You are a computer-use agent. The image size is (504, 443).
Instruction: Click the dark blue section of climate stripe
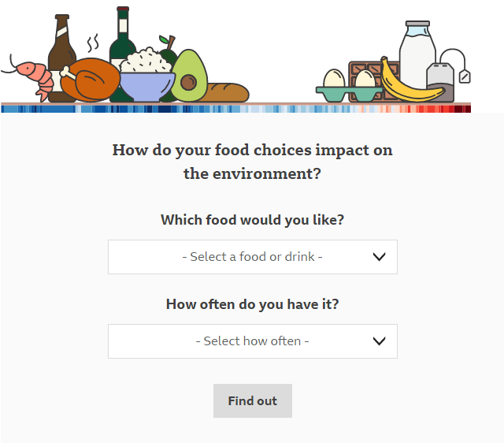tap(165, 109)
